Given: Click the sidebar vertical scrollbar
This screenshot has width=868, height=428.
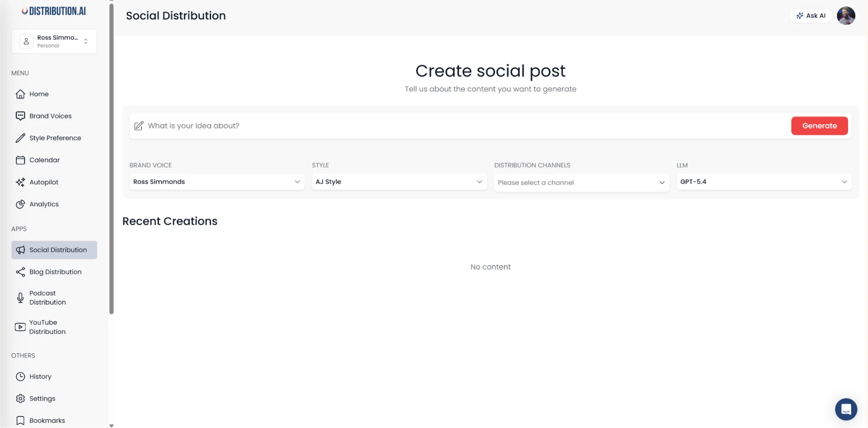Looking at the screenshot, I should tap(111, 158).
